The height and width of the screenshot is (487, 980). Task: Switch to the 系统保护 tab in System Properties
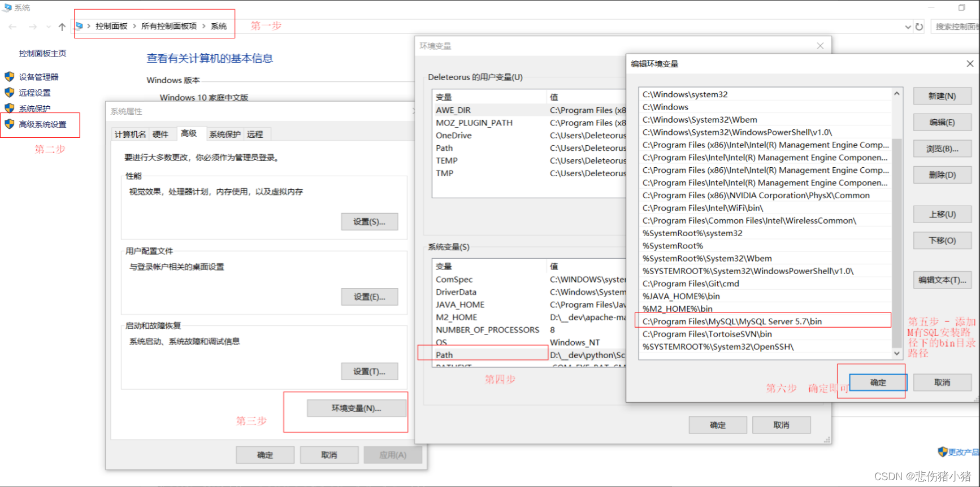225,134
